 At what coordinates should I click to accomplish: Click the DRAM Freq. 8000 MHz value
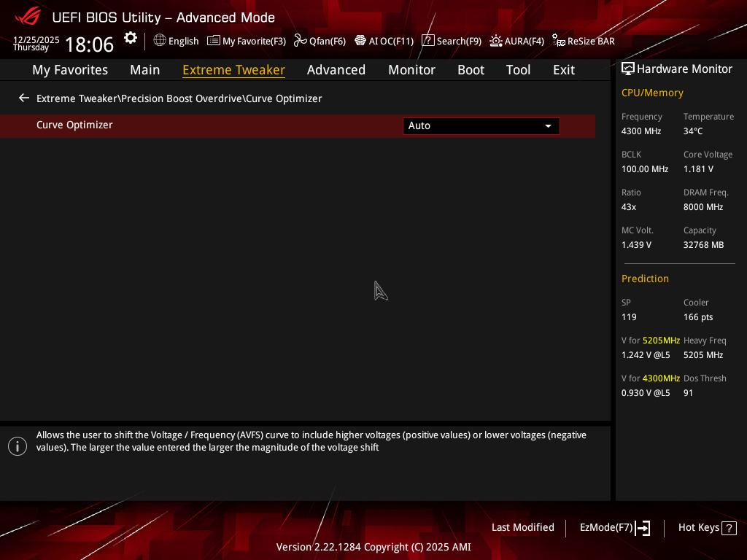tap(703, 207)
